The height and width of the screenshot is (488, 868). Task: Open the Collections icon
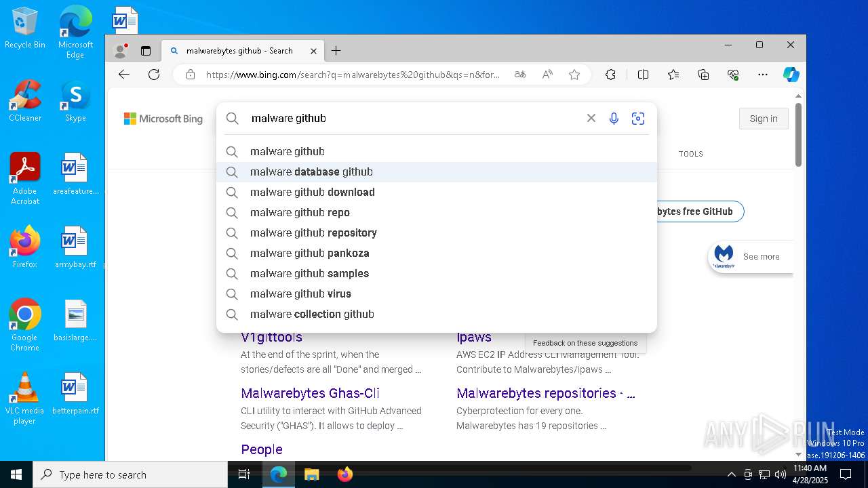point(703,75)
